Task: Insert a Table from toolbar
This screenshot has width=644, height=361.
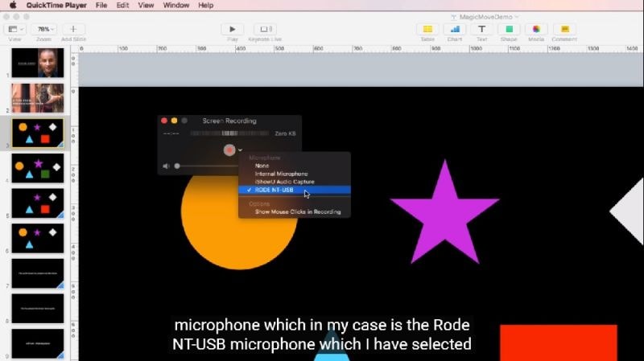Action: pos(427,29)
